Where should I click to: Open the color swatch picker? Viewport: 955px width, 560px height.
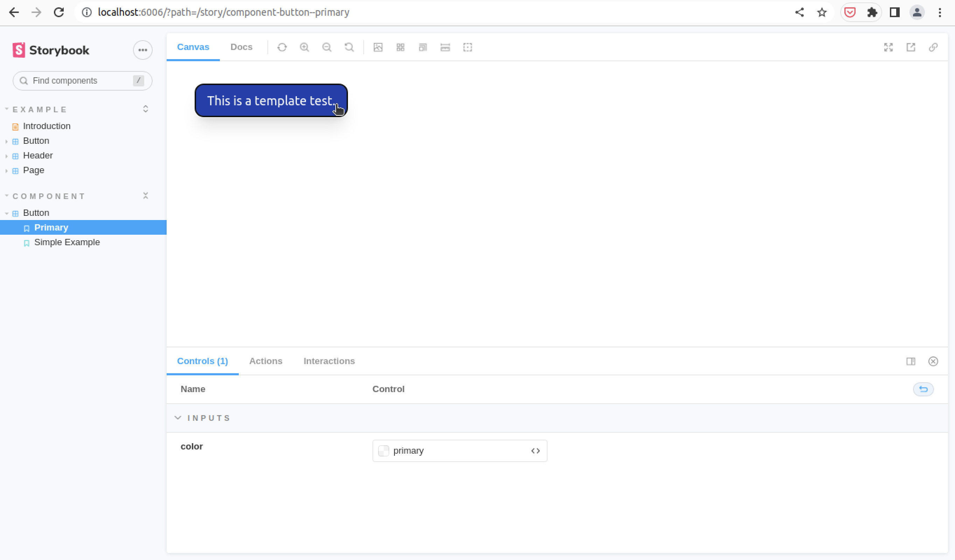click(384, 451)
